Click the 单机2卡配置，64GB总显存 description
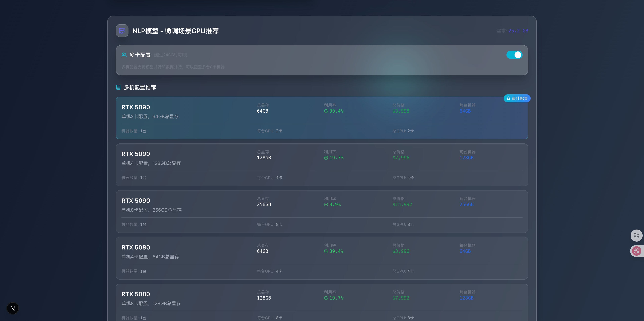Viewport: 644px width, 321px height. (150, 117)
